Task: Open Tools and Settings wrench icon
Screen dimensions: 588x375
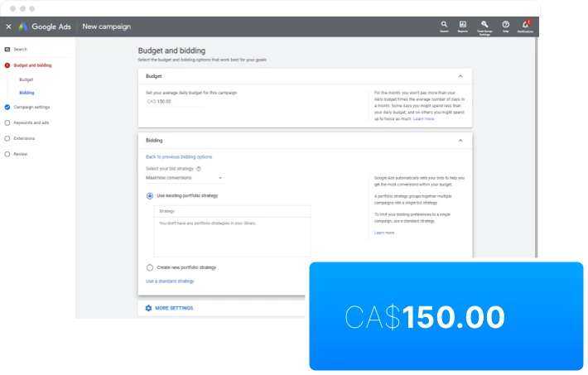Action: (x=484, y=25)
